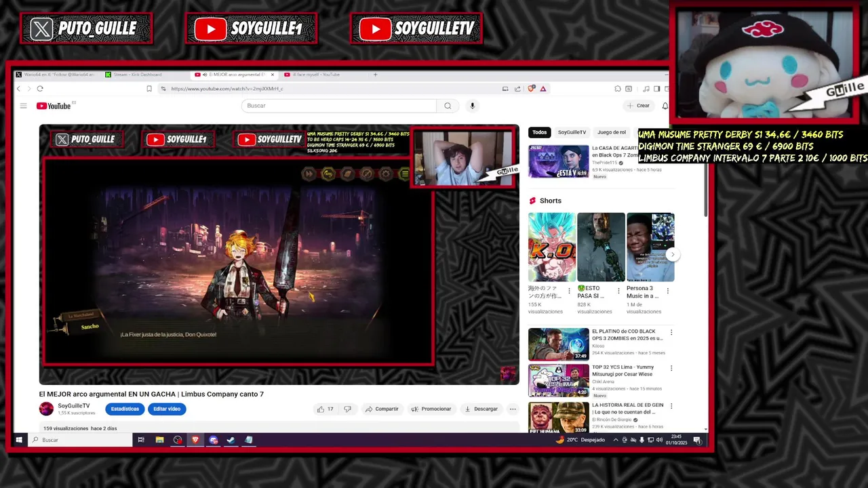Bookmark this page with the bookmark icon
Screen dimensions: 868x488
149,89
